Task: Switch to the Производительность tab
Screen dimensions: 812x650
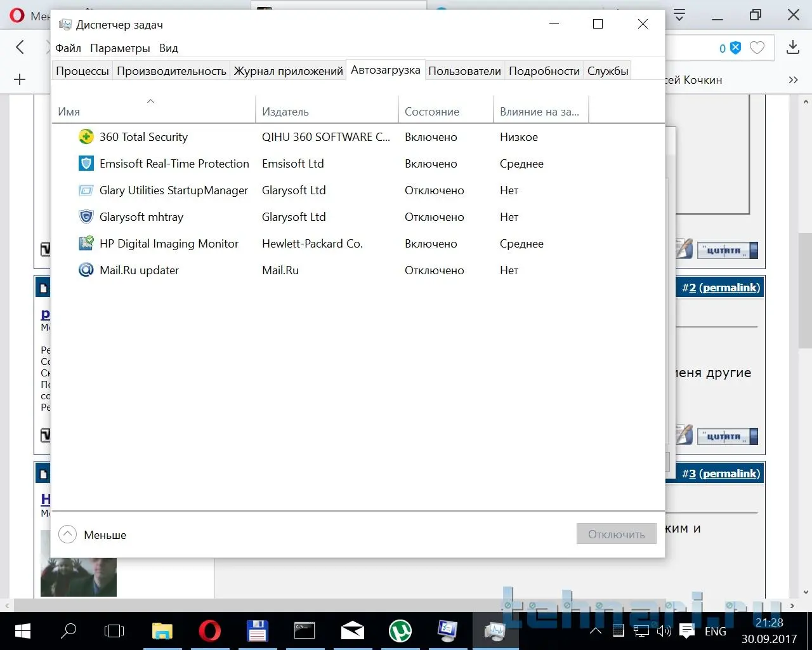Action: 171,71
